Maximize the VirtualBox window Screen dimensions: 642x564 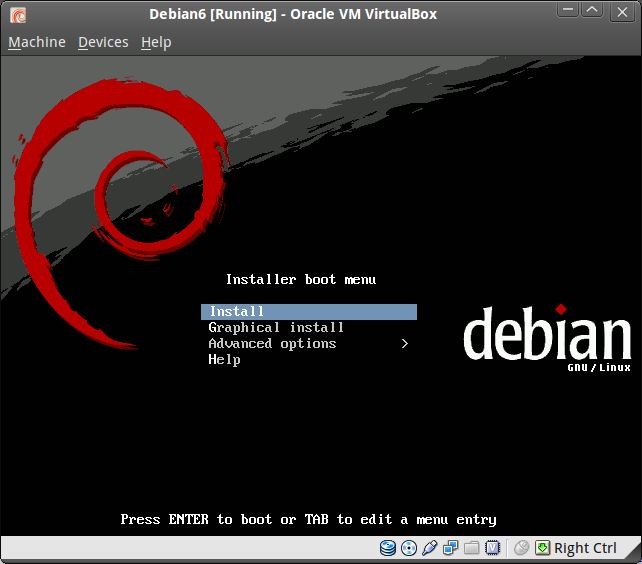(x=592, y=10)
